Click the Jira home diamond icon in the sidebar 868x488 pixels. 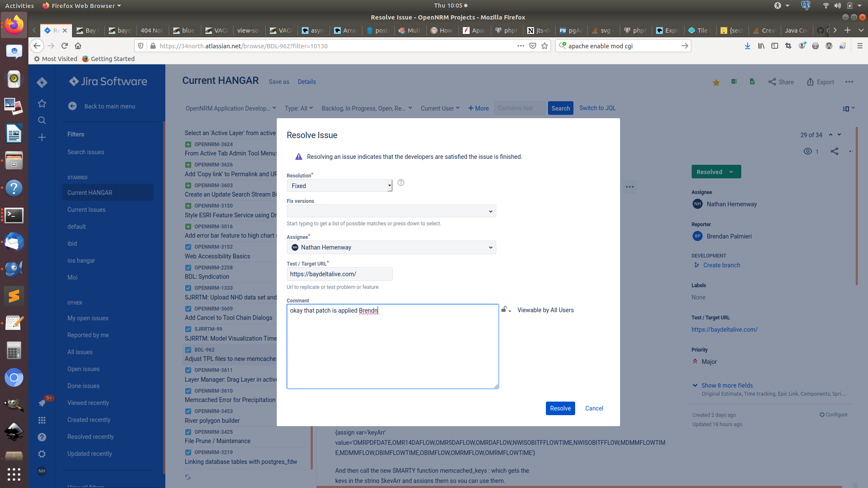tap(42, 82)
